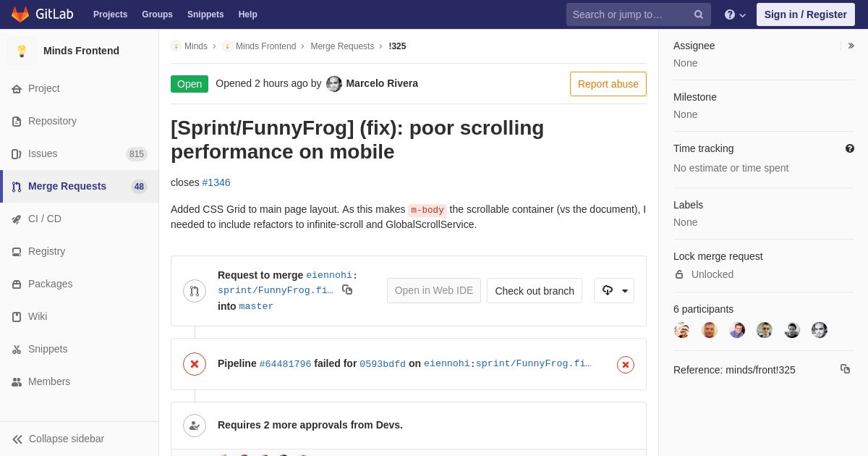This screenshot has width=868, height=456.
Task: Click the search magnifier icon
Action: point(698,14)
